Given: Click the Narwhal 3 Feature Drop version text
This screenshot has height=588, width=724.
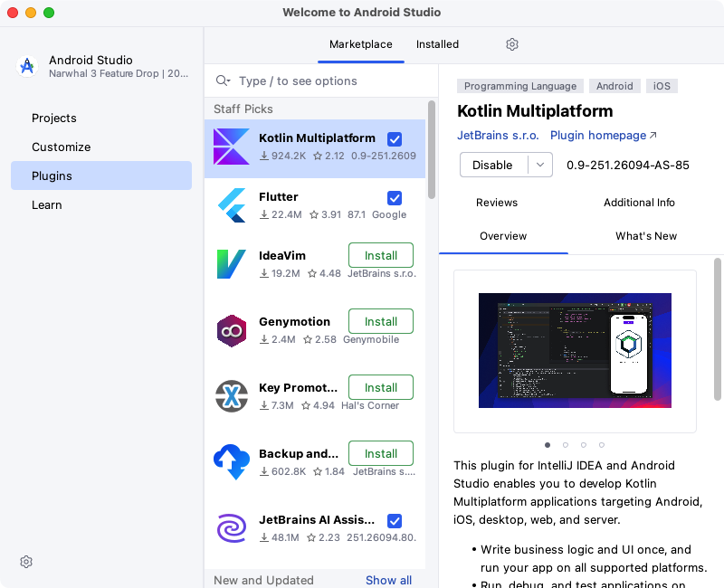Looking at the screenshot, I should pyautogui.click(x=119, y=74).
